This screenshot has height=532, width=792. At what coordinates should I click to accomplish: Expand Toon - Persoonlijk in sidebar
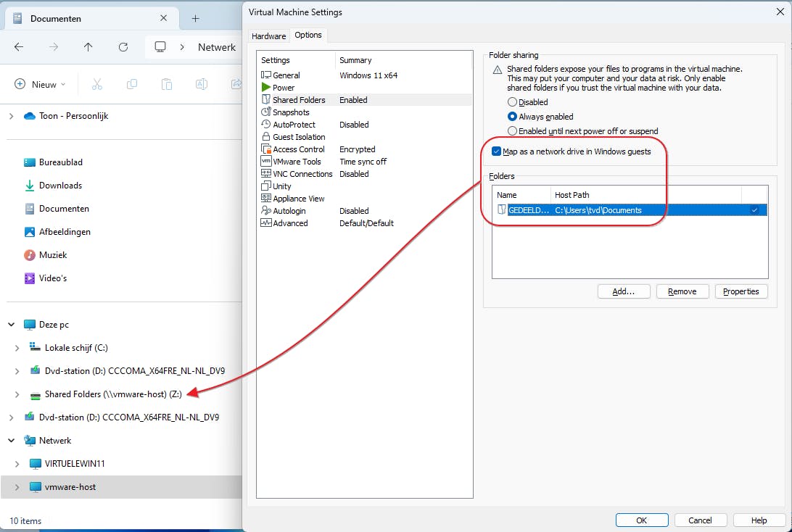click(12, 116)
